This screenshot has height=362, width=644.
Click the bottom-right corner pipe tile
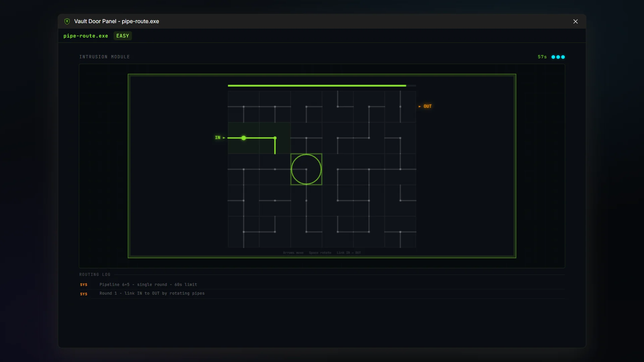click(400, 232)
